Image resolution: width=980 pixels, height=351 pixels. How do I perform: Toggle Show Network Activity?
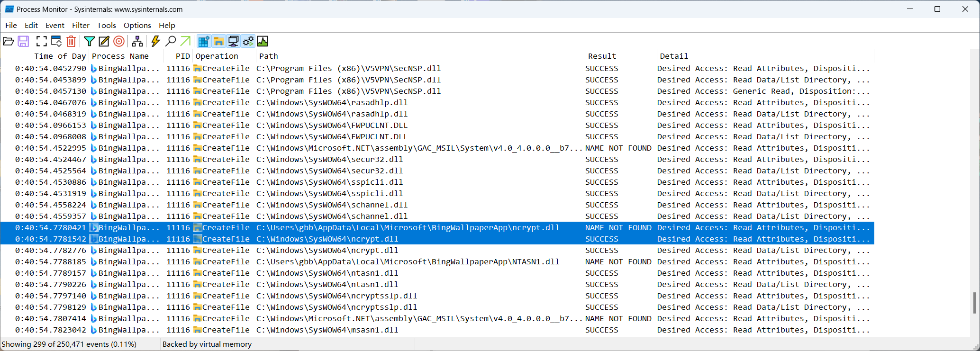[233, 41]
